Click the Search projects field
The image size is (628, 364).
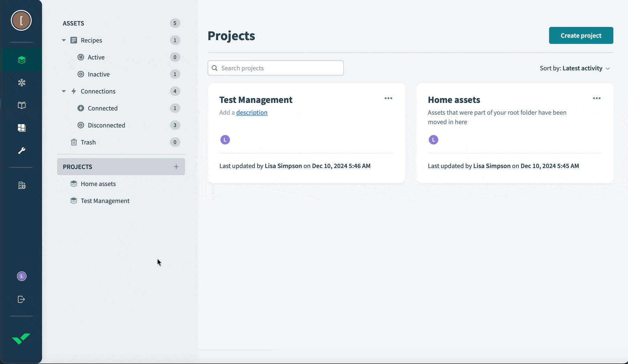(276, 68)
